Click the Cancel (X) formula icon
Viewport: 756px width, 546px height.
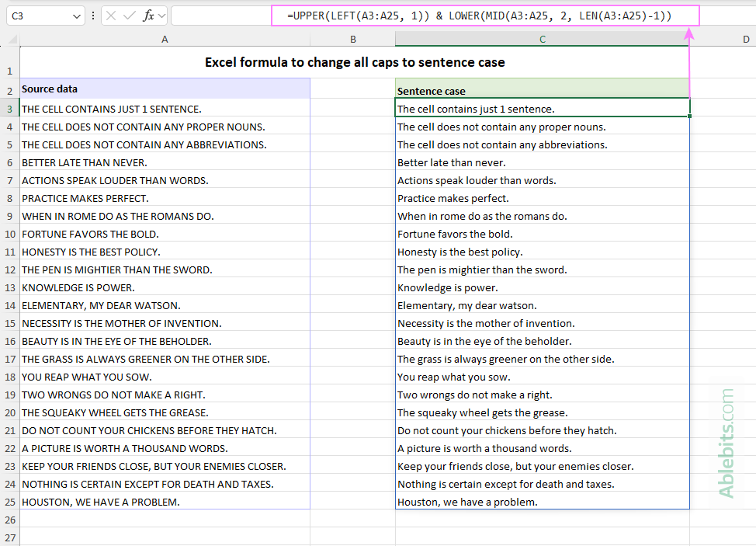(111, 16)
